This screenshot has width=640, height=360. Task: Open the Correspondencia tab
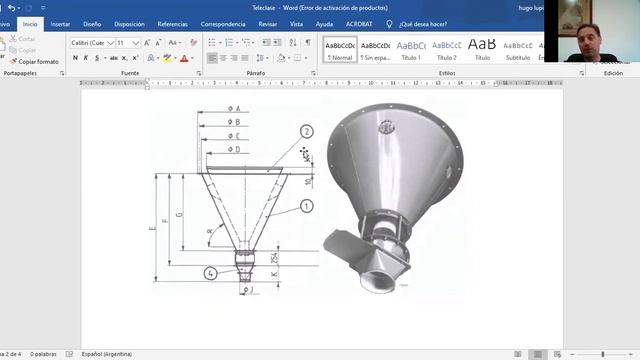tap(223, 24)
